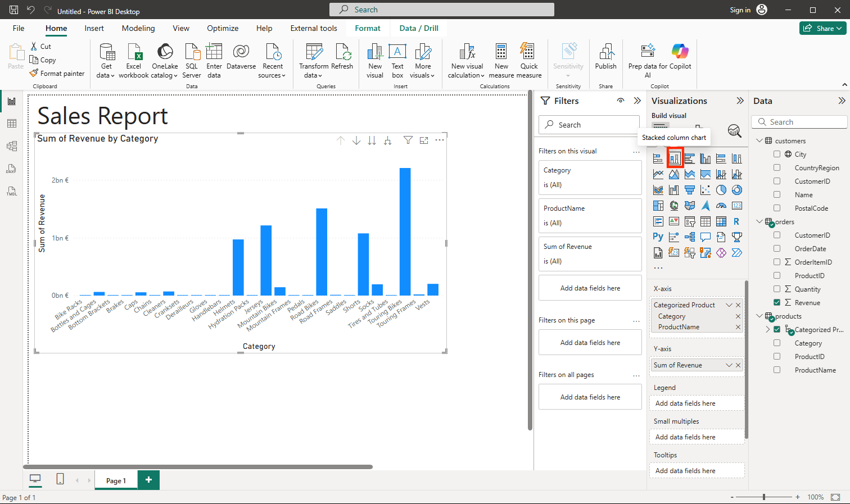Open Focus mode for the chart

(x=424, y=140)
